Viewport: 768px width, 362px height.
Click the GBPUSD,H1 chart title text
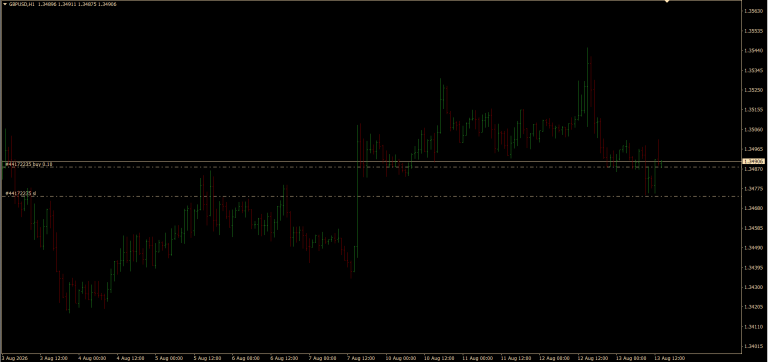click(x=22, y=4)
